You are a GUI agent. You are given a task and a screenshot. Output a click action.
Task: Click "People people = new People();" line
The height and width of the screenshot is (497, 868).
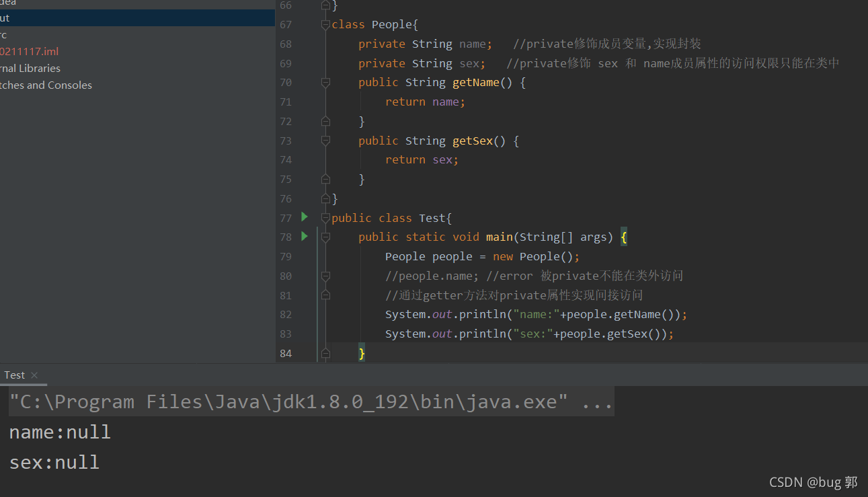(x=483, y=256)
